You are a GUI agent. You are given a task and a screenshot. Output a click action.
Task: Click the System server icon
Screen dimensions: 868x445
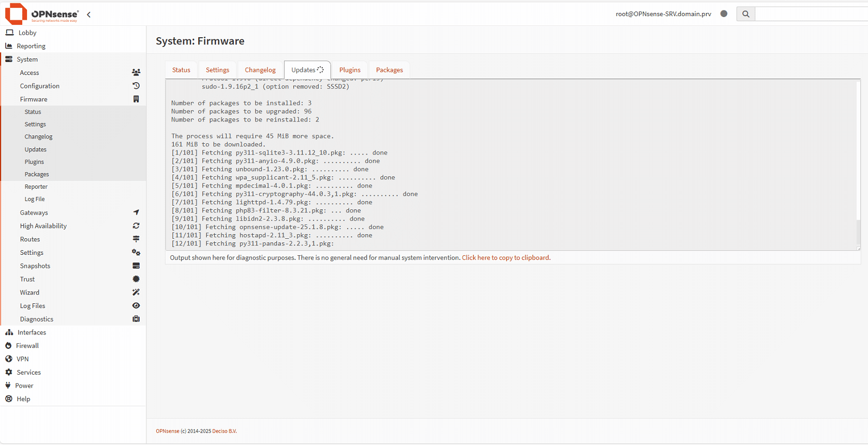[9, 59]
